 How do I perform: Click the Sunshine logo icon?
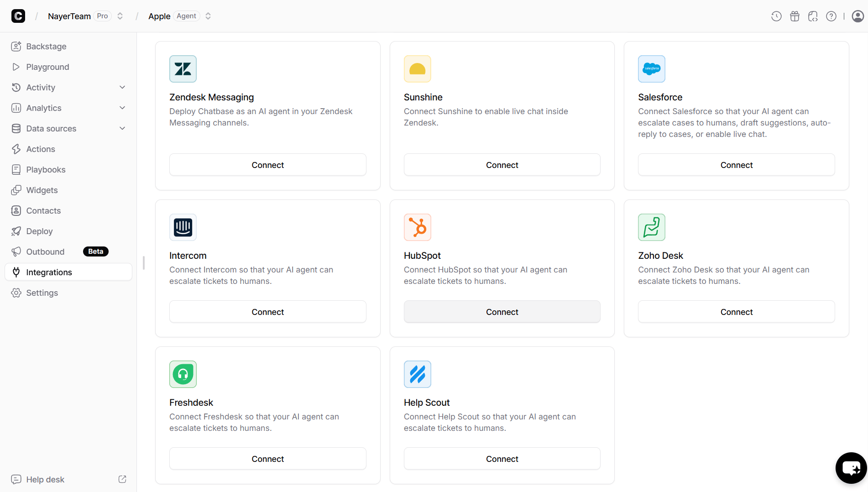tap(418, 69)
